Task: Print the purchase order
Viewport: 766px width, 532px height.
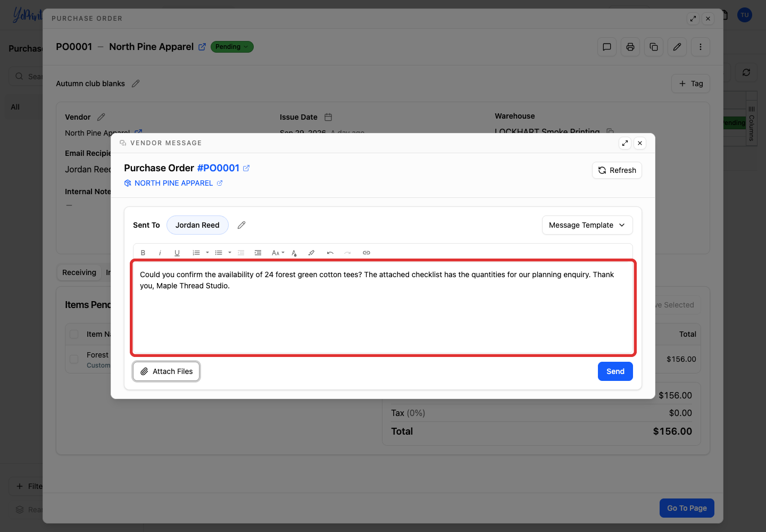Action: [630, 47]
